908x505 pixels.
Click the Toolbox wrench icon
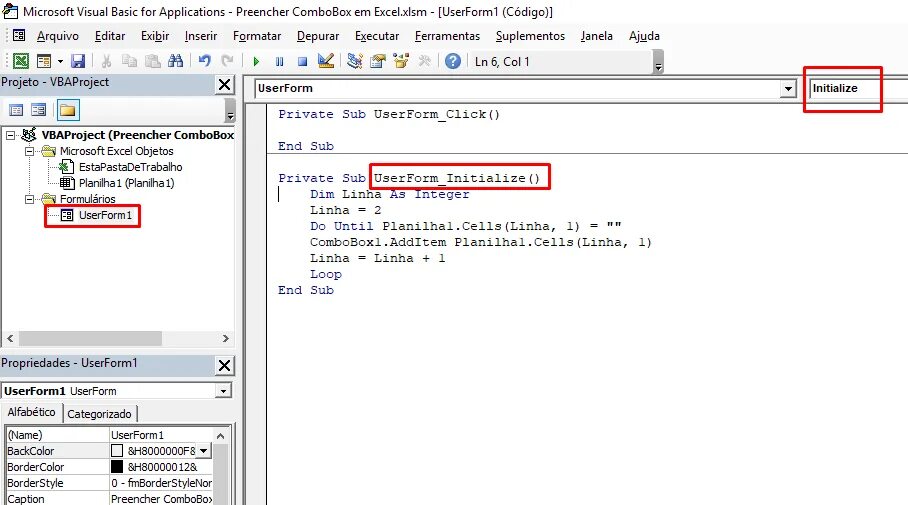[424, 61]
